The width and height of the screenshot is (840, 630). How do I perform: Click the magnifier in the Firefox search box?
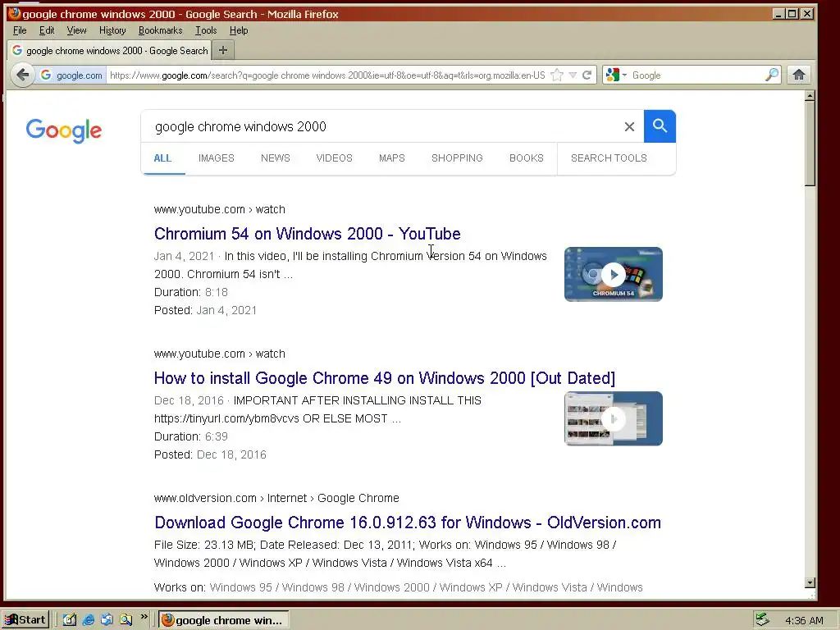click(x=771, y=75)
